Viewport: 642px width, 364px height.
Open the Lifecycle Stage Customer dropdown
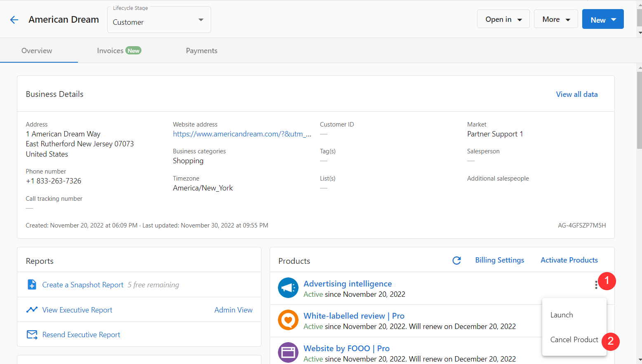159,20
